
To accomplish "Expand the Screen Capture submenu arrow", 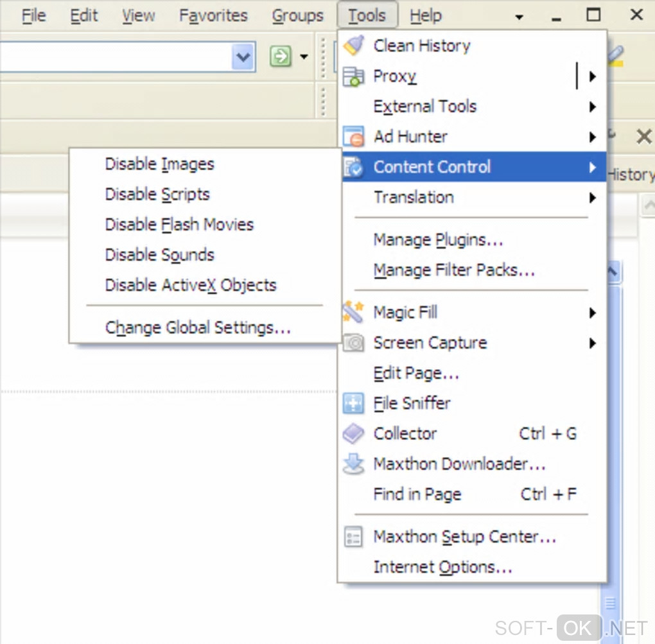I will (x=592, y=344).
